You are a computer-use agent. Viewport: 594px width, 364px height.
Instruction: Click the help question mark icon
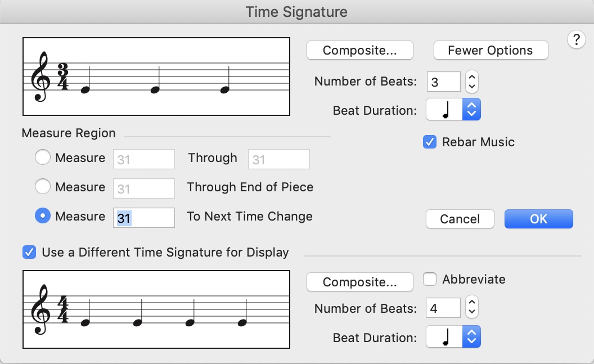(x=577, y=40)
